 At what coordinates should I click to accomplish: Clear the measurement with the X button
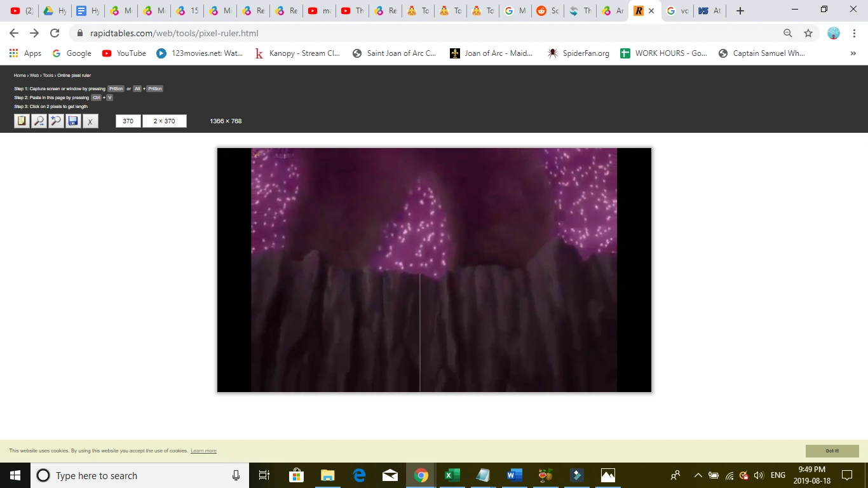tap(90, 121)
